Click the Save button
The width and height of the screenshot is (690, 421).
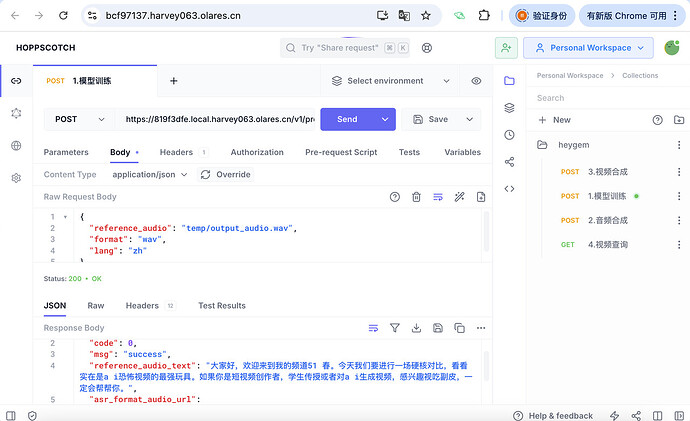coord(431,119)
